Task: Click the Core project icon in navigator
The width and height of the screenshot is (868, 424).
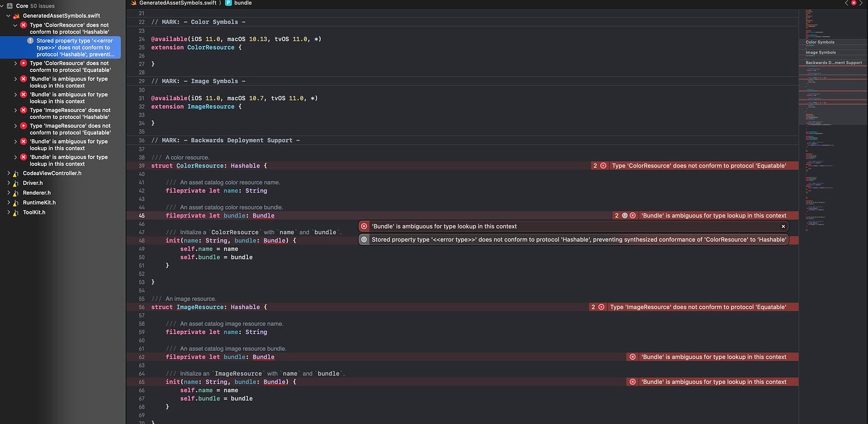Action: (9, 6)
